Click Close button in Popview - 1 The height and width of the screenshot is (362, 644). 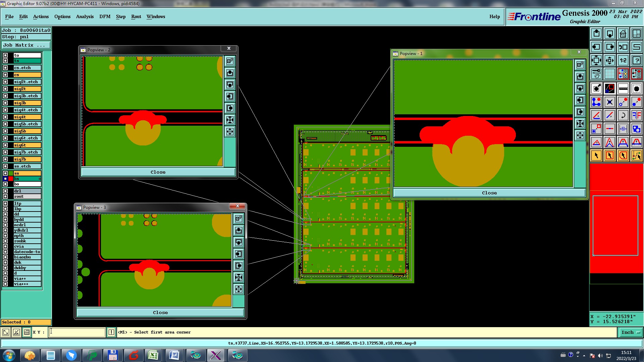[x=489, y=193]
